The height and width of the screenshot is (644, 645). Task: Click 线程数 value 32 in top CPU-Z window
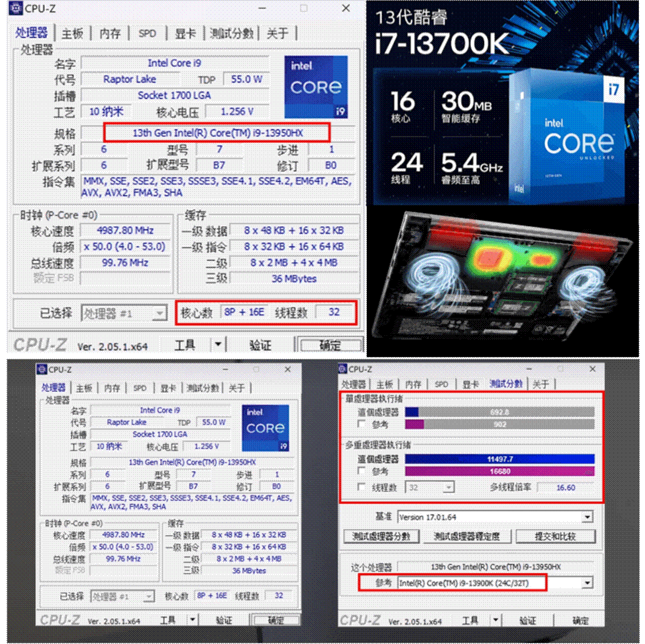pyautogui.click(x=334, y=312)
